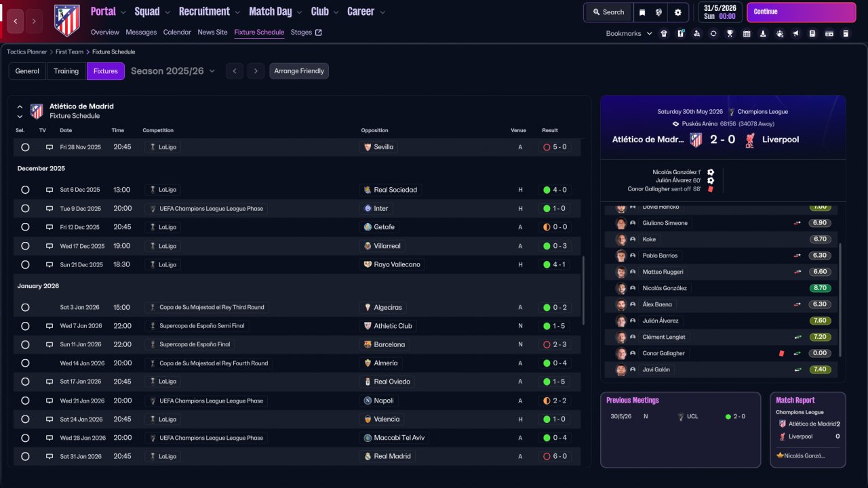
Task: Open the Season 2025/26 dropdown
Action: (x=173, y=71)
